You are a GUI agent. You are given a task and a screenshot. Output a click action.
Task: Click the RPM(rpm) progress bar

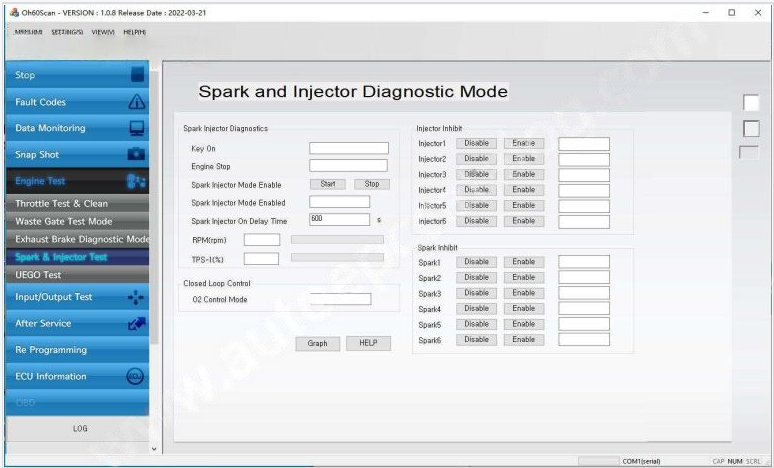click(x=336, y=240)
